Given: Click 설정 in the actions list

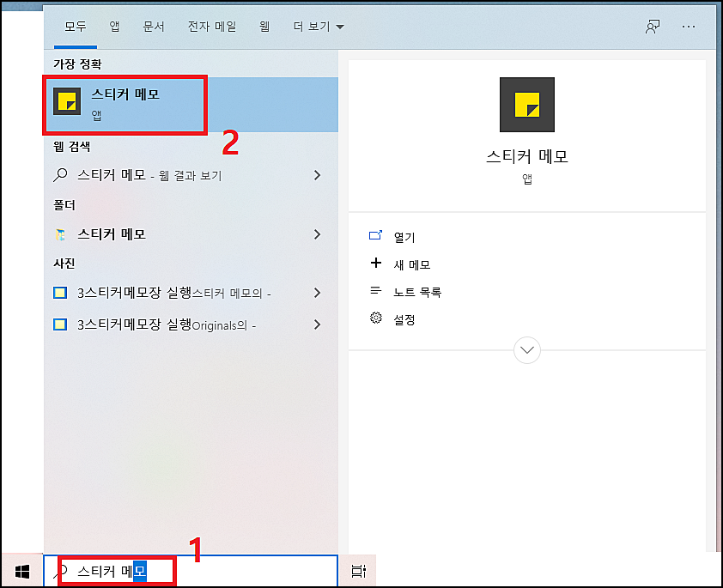Looking at the screenshot, I should 404,319.
